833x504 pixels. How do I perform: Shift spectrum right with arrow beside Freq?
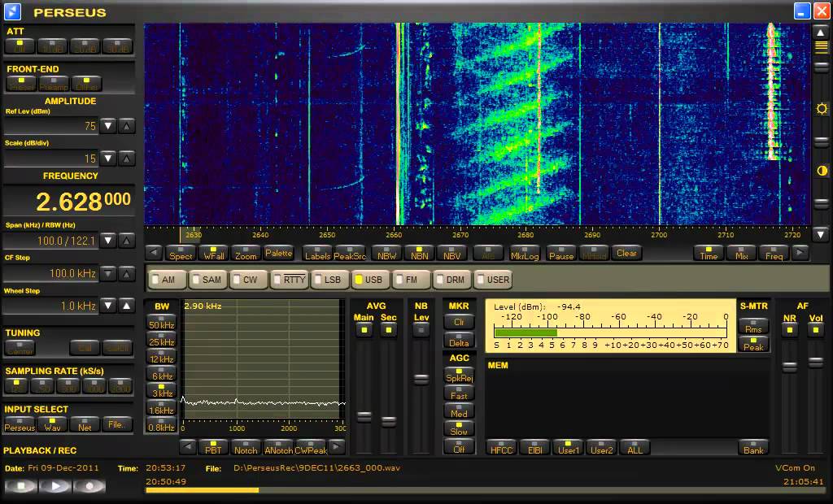(x=800, y=253)
